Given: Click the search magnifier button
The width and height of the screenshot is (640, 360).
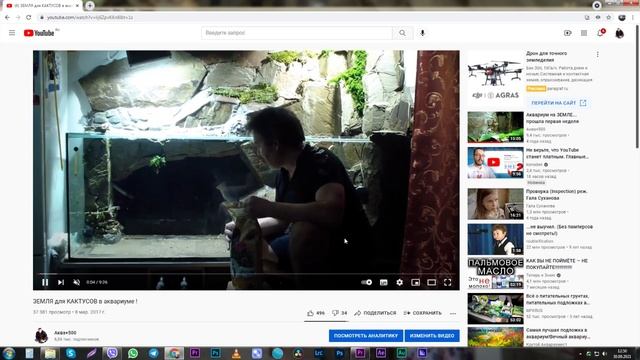Looking at the screenshot, I should [402, 33].
